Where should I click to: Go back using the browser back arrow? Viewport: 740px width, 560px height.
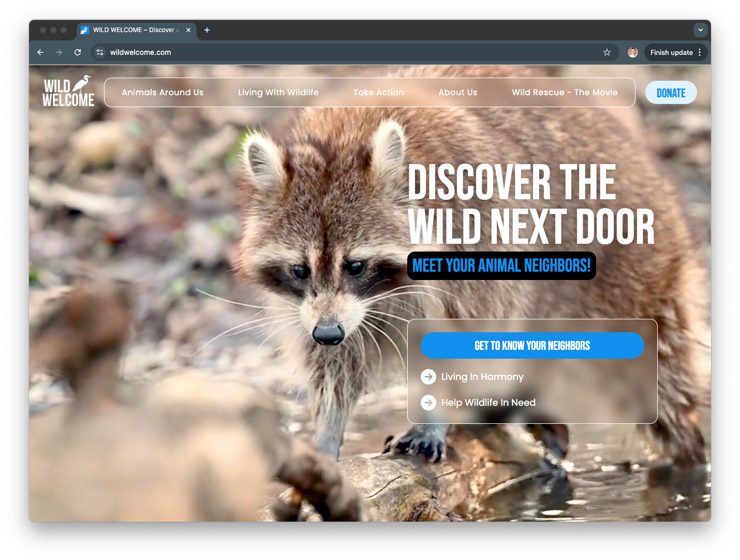(x=40, y=52)
